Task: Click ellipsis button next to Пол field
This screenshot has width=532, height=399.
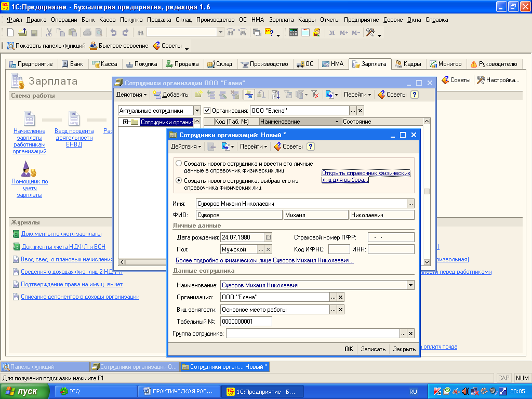Action: pyautogui.click(x=261, y=249)
